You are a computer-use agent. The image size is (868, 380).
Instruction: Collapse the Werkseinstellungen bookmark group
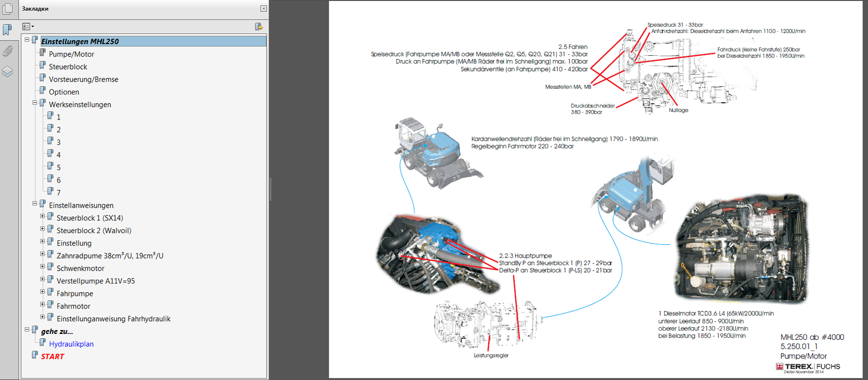point(35,103)
